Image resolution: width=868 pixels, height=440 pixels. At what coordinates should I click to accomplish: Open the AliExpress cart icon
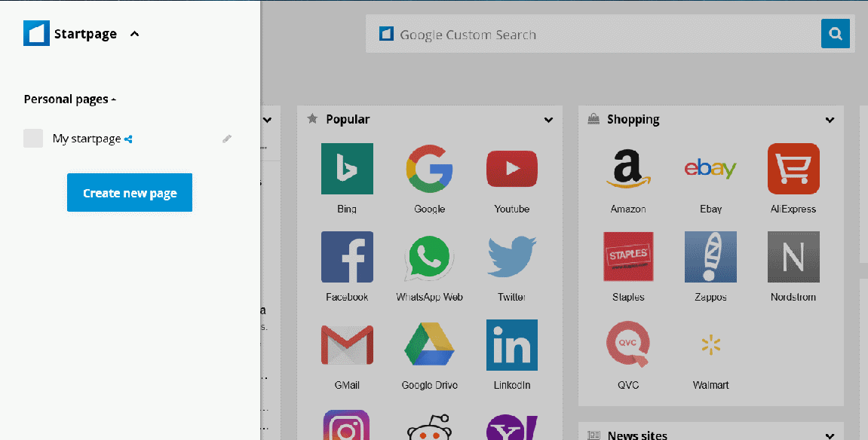coord(793,169)
